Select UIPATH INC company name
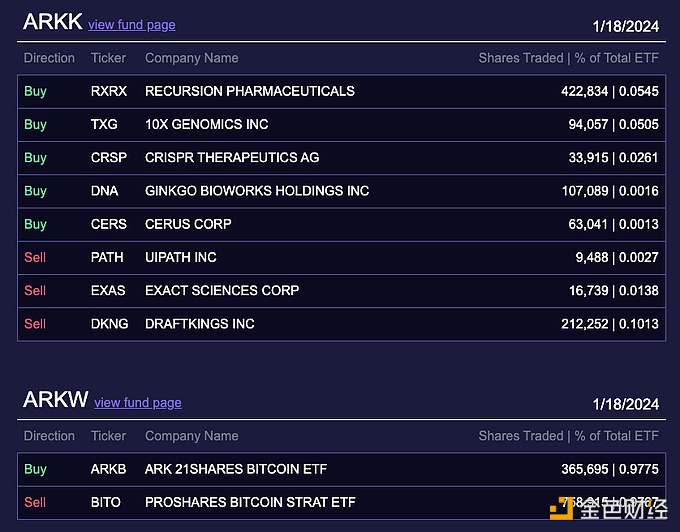The height and width of the screenshot is (532, 680). [181, 257]
